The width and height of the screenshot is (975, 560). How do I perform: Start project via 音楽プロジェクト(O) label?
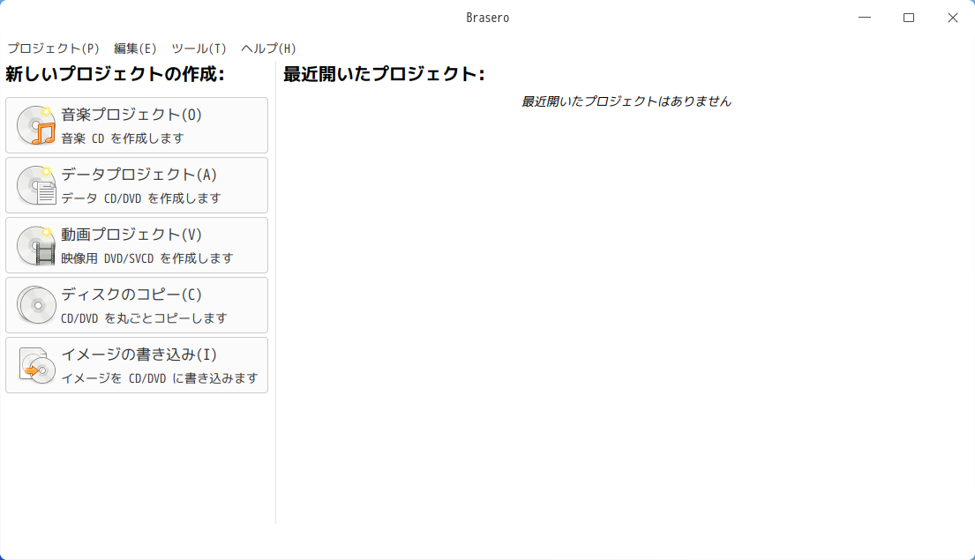coord(131,115)
